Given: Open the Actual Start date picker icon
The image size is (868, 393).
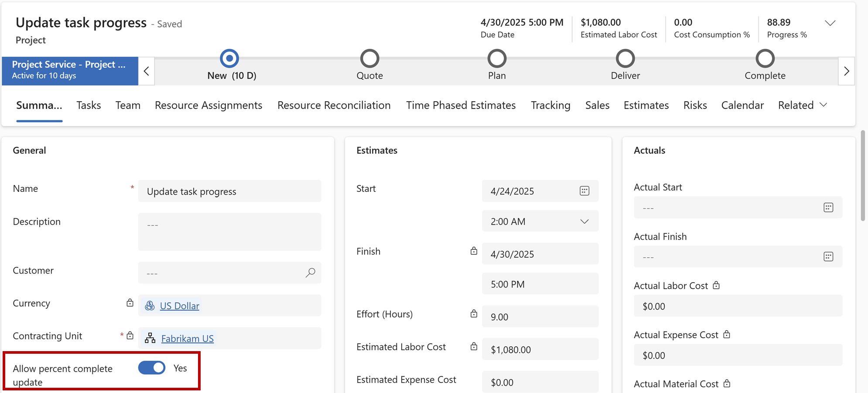Looking at the screenshot, I should click(828, 208).
